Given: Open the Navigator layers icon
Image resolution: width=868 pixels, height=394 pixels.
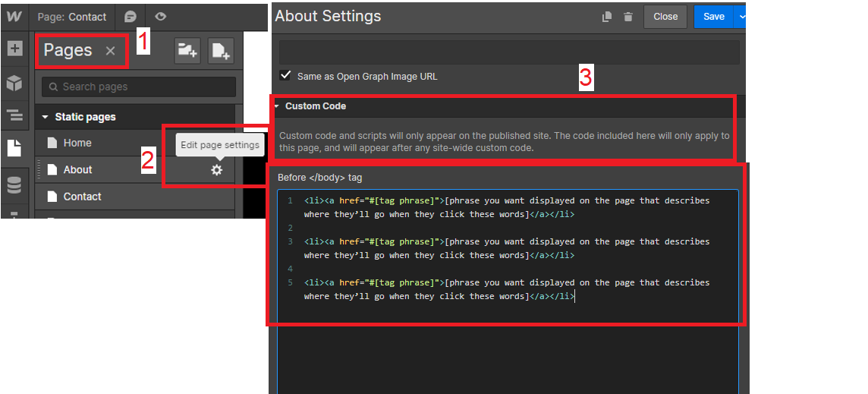Looking at the screenshot, I should [14, 115].
